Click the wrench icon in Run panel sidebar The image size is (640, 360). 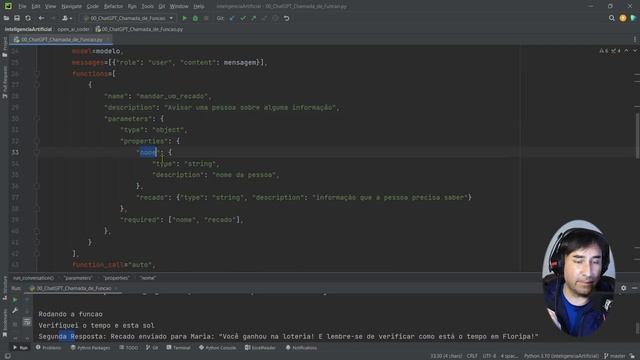[x=15, y=311]
